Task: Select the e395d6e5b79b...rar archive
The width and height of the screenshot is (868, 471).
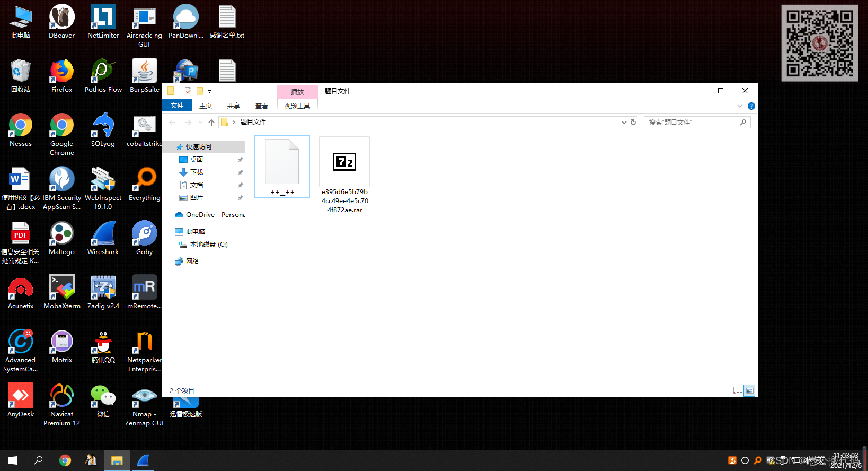Action: 344,175
